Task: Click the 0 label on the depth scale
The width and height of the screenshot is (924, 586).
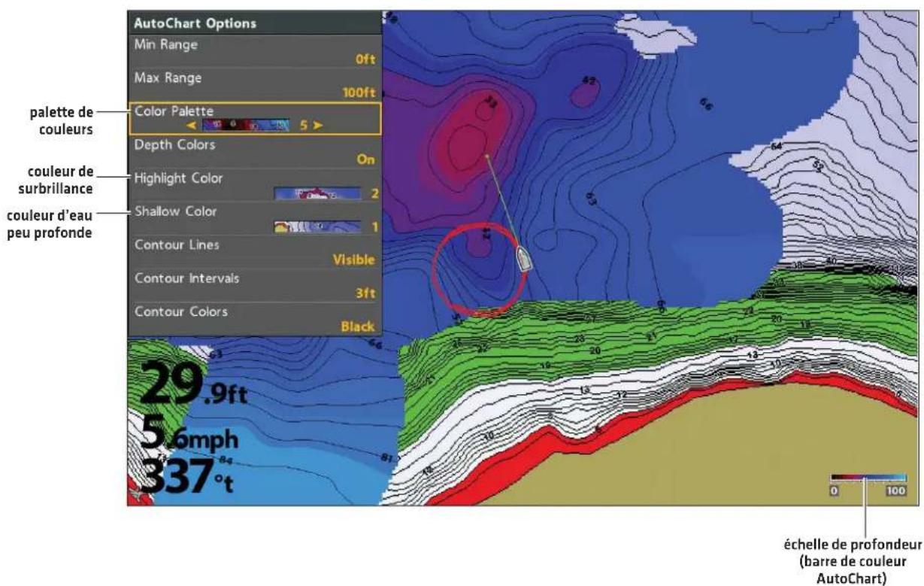Action: 833,490
